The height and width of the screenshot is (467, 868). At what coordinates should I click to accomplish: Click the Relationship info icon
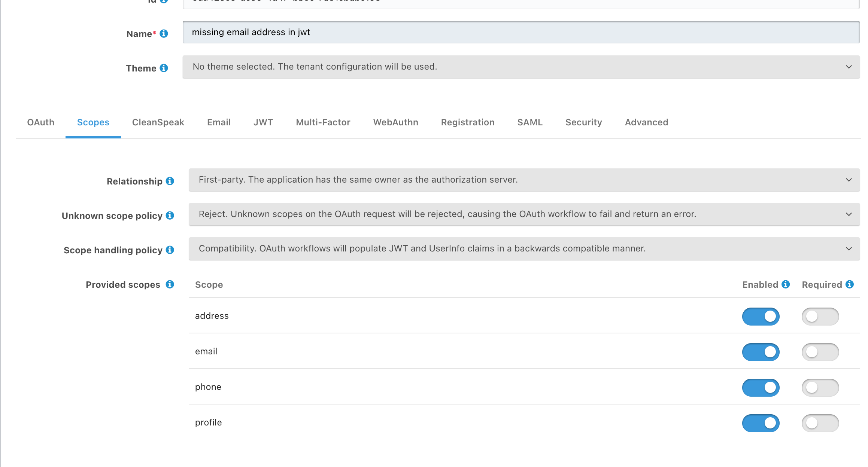coord(170,181)
